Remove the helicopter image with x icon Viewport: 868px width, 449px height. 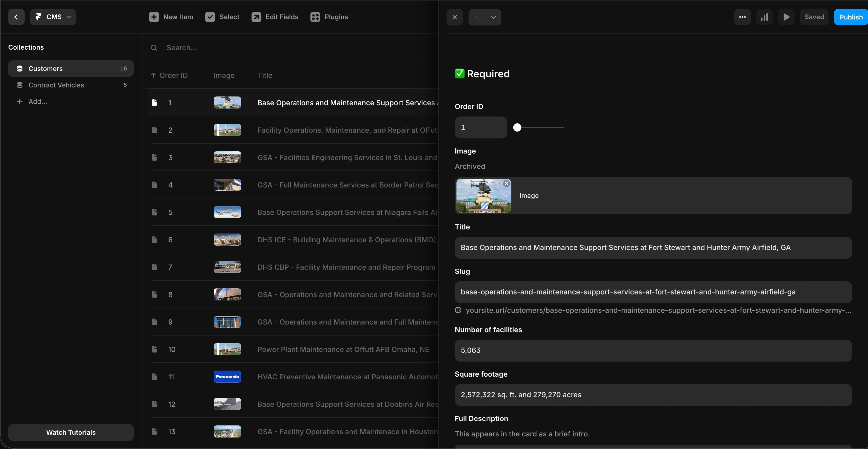click(506, 183)
